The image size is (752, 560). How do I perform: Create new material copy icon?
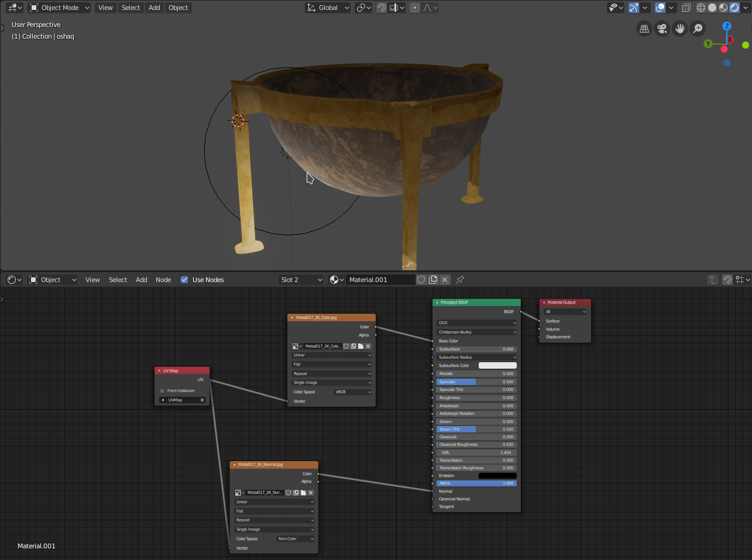(x=433, y=280)
